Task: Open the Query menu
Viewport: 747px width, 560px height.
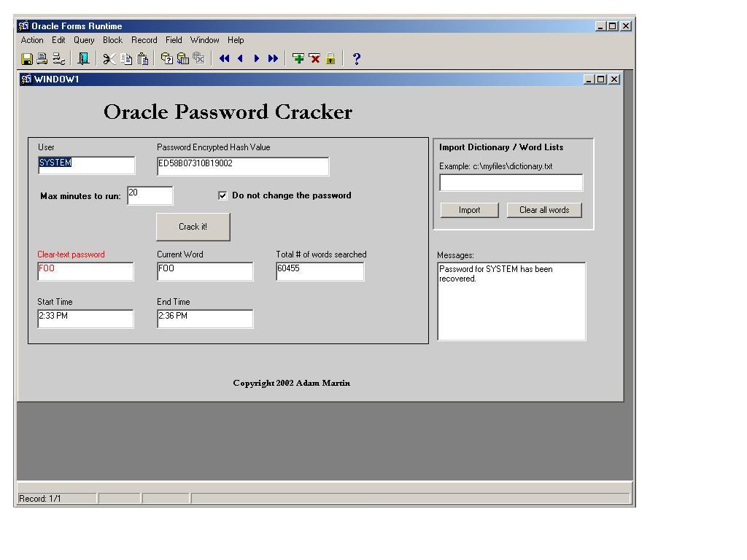Action: [84, 40]
